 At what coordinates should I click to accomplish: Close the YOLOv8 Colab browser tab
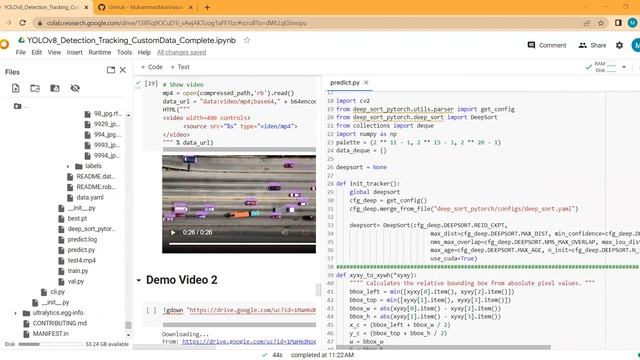click(86, 7)
